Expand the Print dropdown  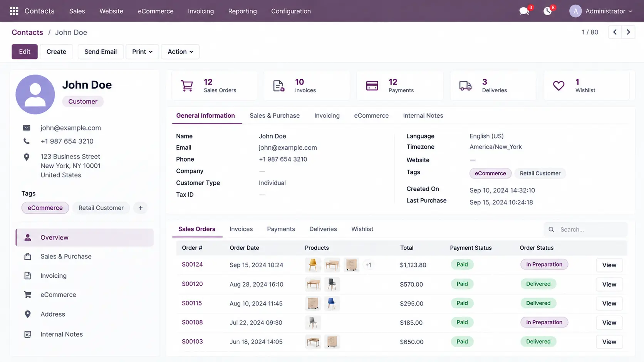tap(142, 52)
